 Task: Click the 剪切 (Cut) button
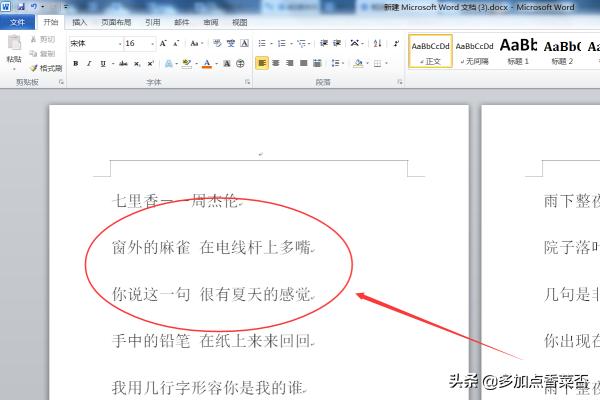point(42,39)
